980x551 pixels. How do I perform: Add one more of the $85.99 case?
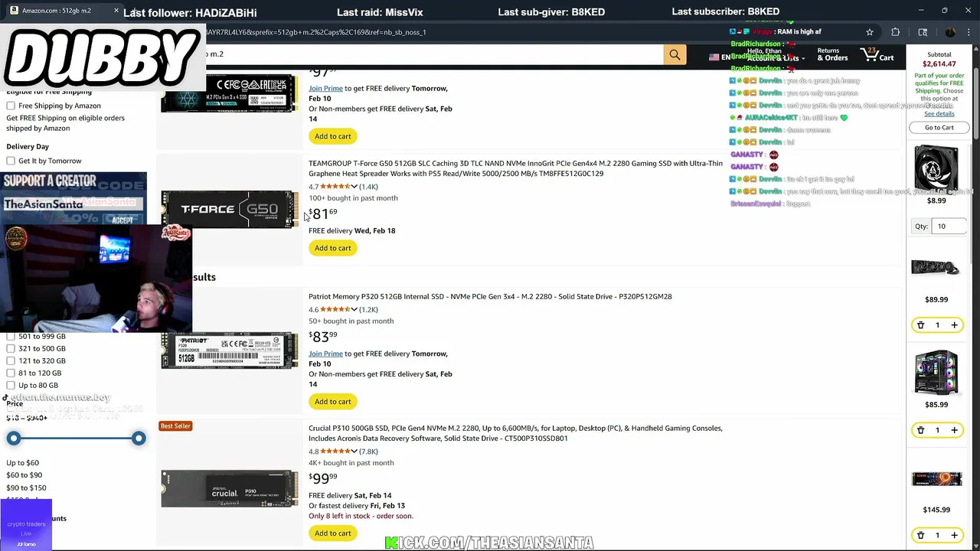click(954, 430)
